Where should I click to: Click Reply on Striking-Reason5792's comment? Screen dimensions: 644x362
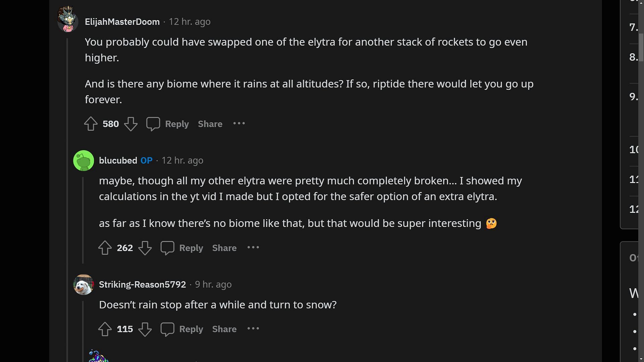click(x=191, y=329)
